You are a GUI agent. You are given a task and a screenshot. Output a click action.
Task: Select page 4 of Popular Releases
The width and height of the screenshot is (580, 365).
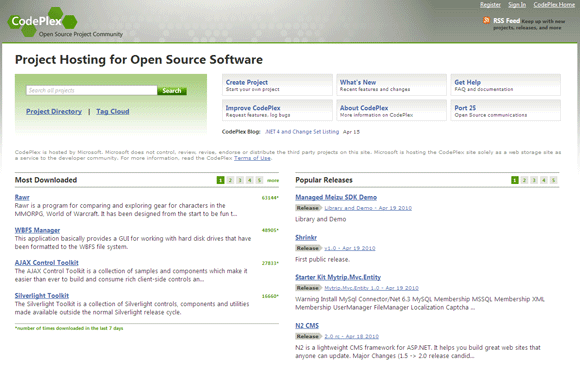[x=544, y=180]
